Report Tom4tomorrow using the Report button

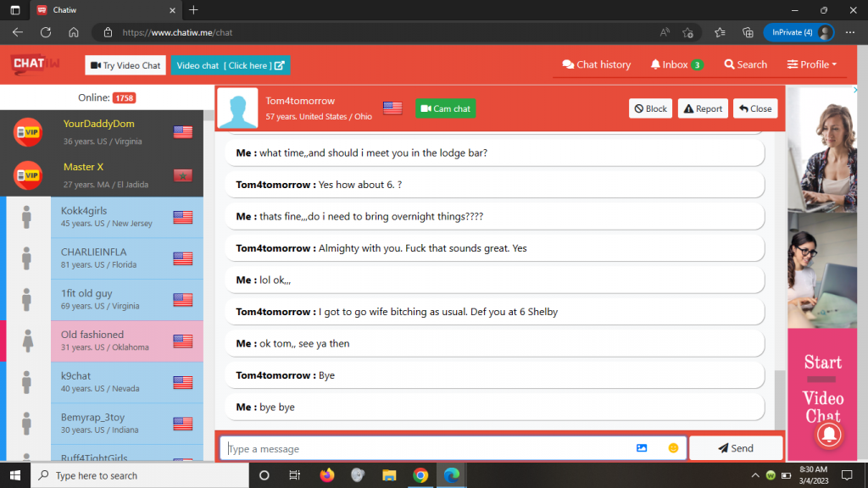pos(703,108)
